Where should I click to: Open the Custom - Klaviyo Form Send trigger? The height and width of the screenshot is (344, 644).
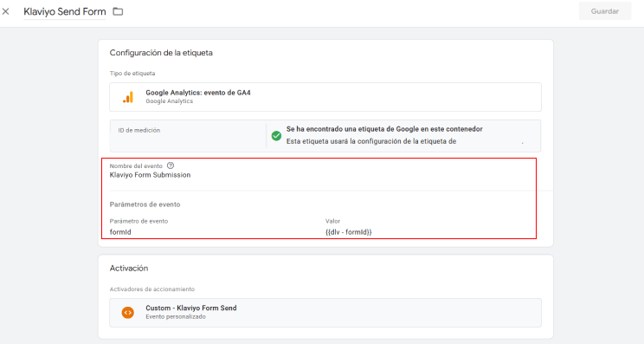coord(325,313)
